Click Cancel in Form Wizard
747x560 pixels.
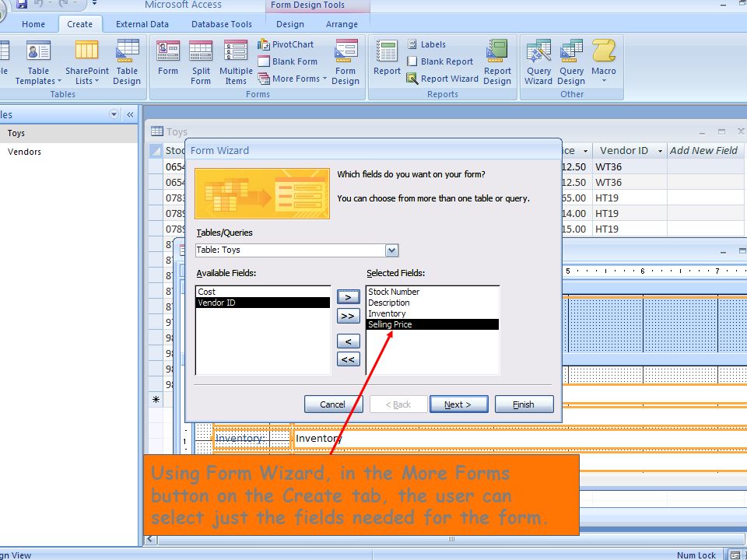coord(333,404)
